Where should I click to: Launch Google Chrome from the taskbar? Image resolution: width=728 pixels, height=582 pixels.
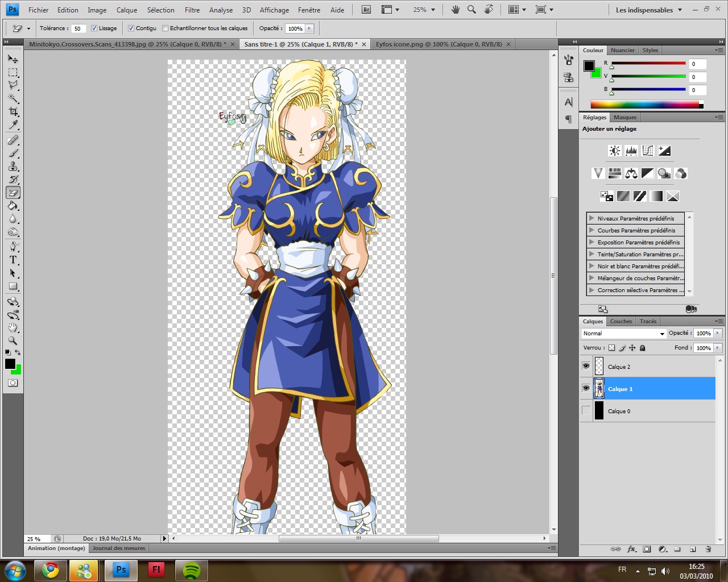click(51, 569)
